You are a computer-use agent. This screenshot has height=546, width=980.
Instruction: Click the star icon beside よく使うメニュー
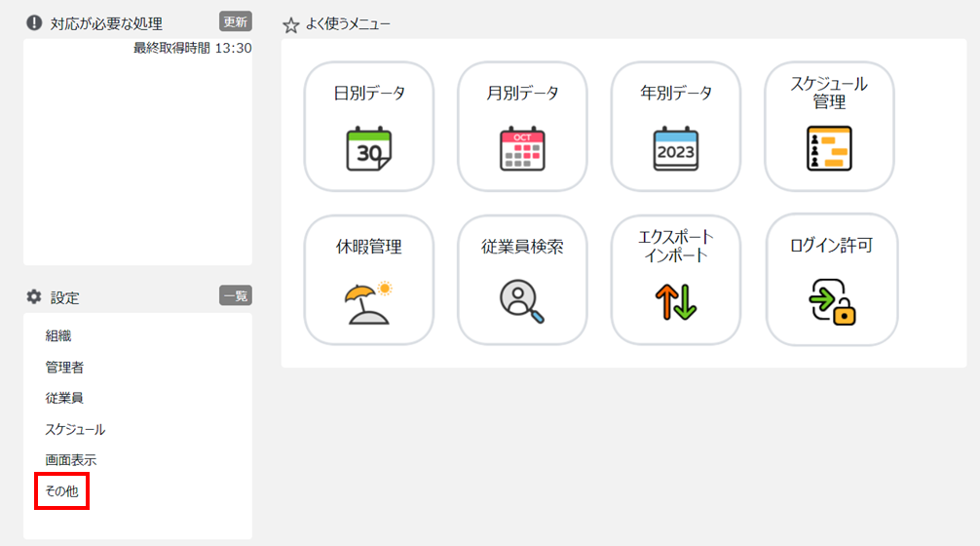[290, 25]
